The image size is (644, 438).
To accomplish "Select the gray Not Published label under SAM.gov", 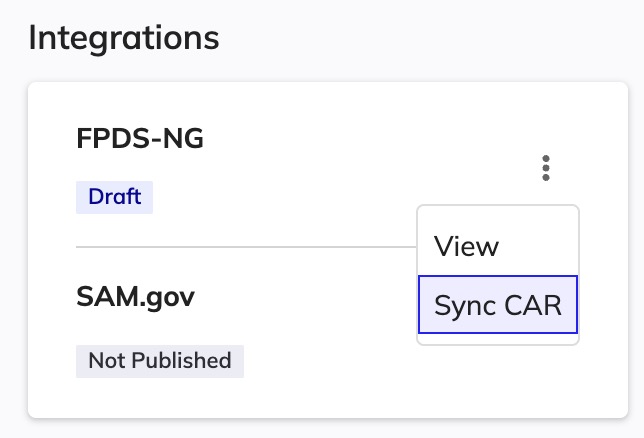I will [160, 360].
